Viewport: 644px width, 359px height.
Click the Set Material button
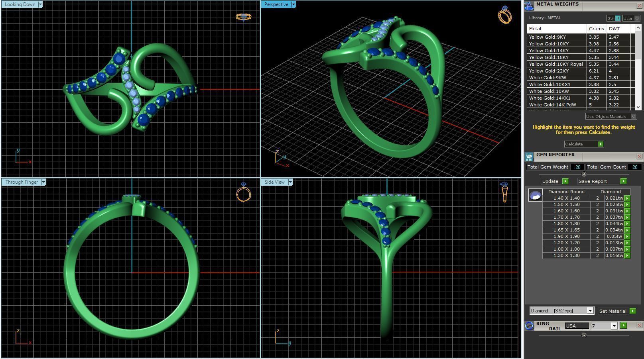click(x=617, y=311)
